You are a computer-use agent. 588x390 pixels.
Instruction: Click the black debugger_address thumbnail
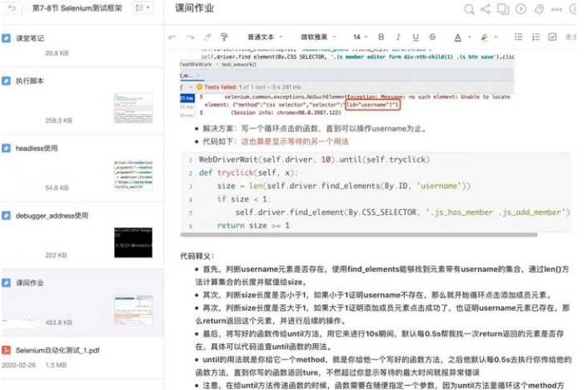pos(133,242)
